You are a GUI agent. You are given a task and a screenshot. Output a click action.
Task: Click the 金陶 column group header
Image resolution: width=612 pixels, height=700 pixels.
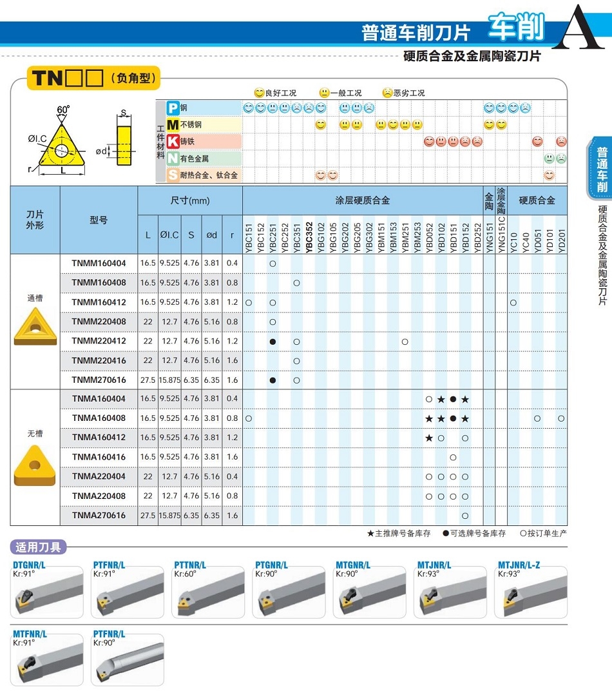(x=490, y=201)
